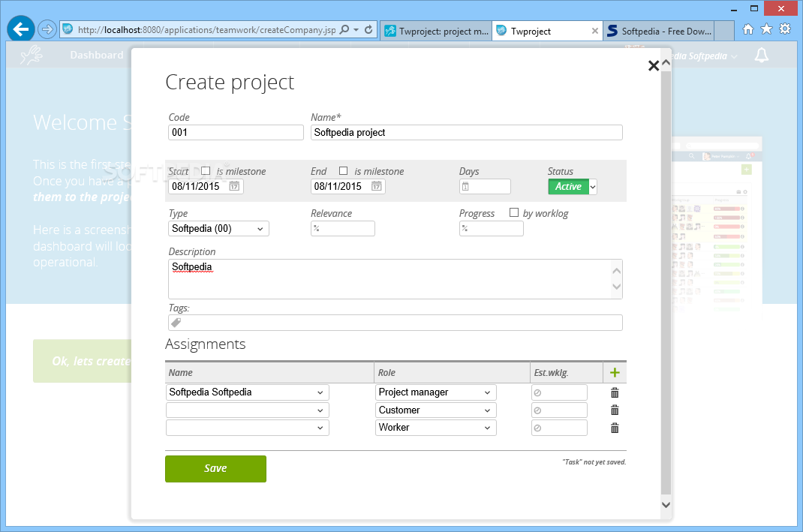Viewport: 803px width, 532px height.
Task: Click Est.wklg. field in Worker row
Action: (x=559, y=428)
